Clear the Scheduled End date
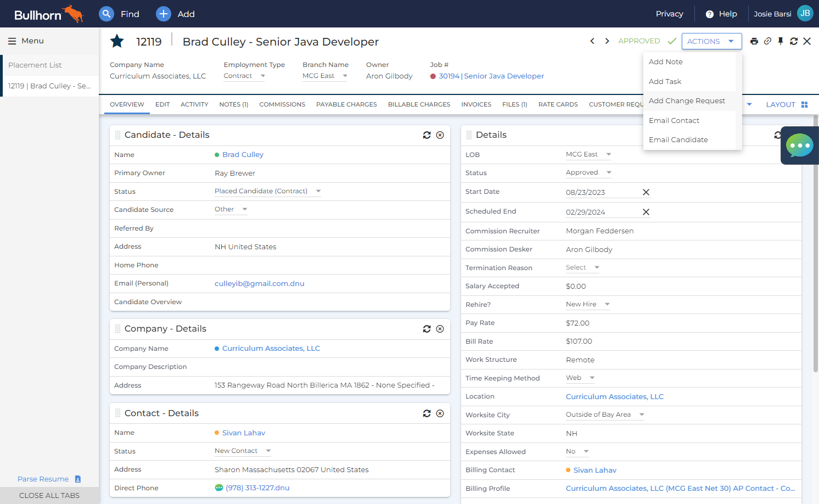Screen dimensions: 819x504 pyautogui.click(x=646, y=212)
